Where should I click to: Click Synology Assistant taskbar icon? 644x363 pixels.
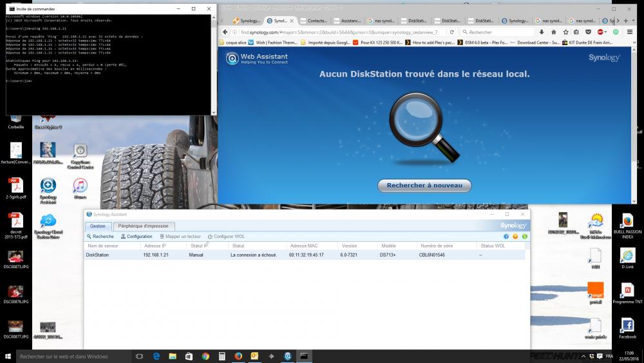(x=287, y=357)
